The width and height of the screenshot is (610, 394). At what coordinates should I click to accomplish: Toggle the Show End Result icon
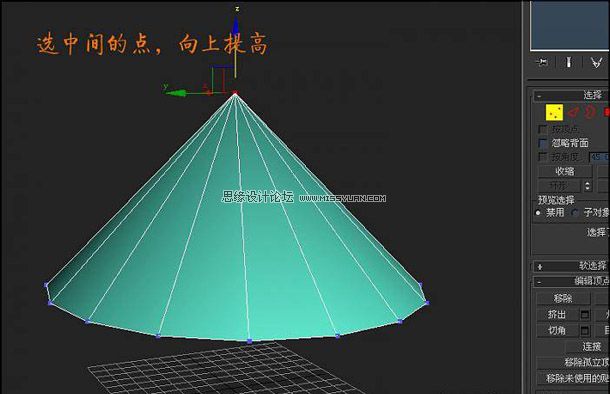tap(569, 62)
